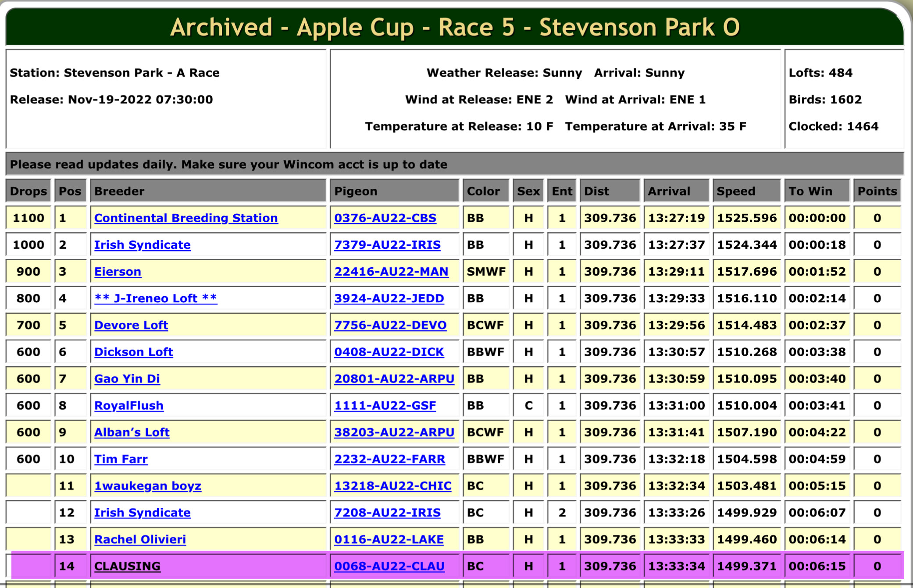The width and height of the screenshot is (913, 588).
Task: Click pigeon 0376-AU22-CBS link
Action: pos(385,218)
